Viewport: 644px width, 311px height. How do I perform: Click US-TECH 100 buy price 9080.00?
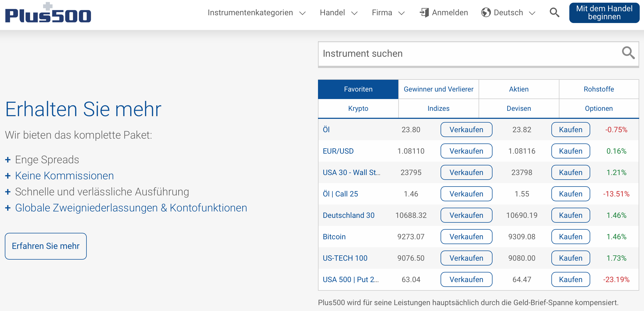pos(522,258)
